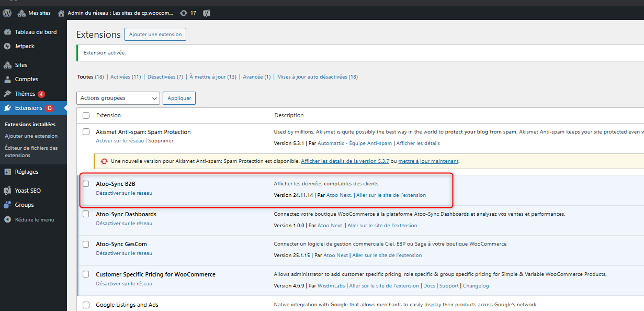Image resolution: width=644 pixels, height=311 pixels.
Task: Click the updates counter showing 17
Action: 188,13
